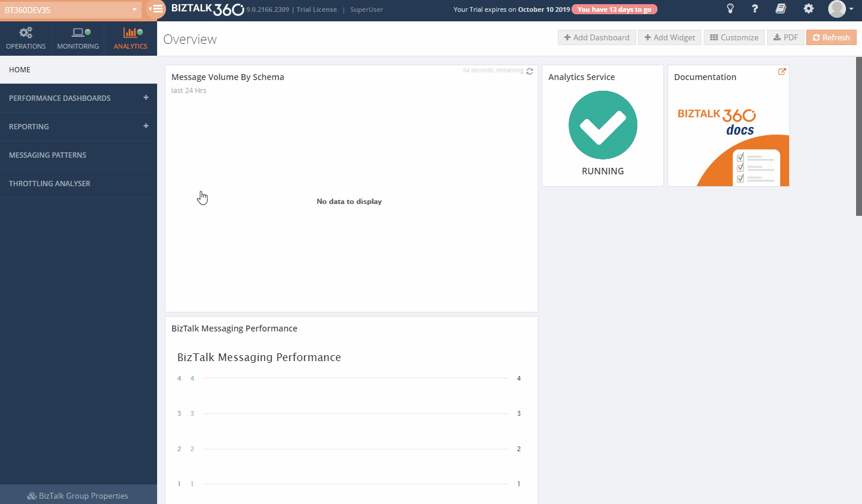This screenshot has height=504, width=862.
Task: Click the book documentation icon in header
Action: 781,9
